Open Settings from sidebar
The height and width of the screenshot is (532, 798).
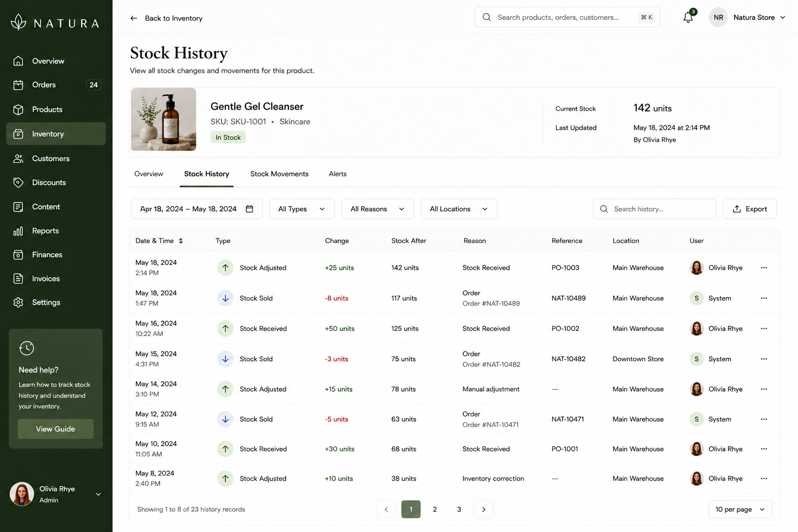[56, 302]
